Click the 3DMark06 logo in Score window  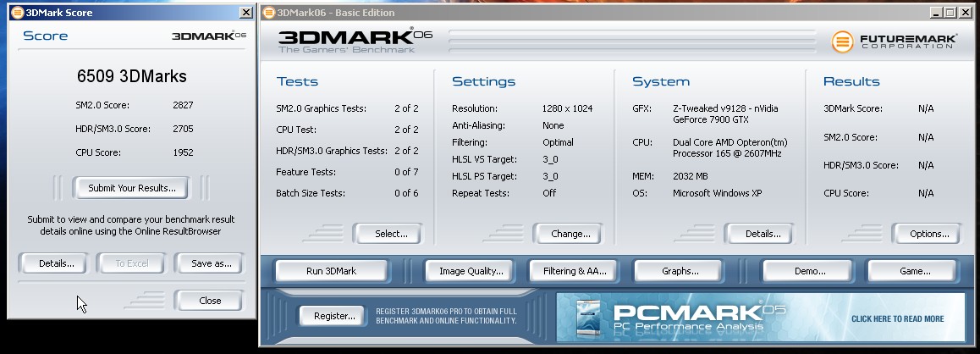[x=209, y=36]
